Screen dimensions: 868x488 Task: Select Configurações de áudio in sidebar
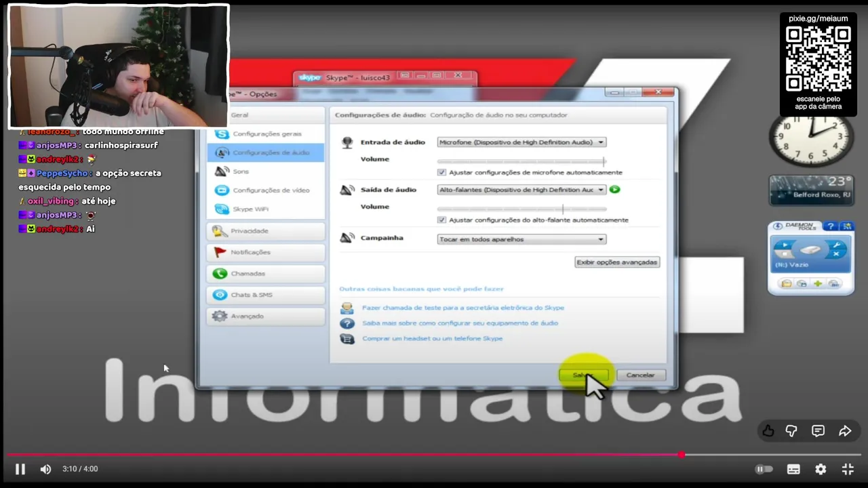pos(267,152)
